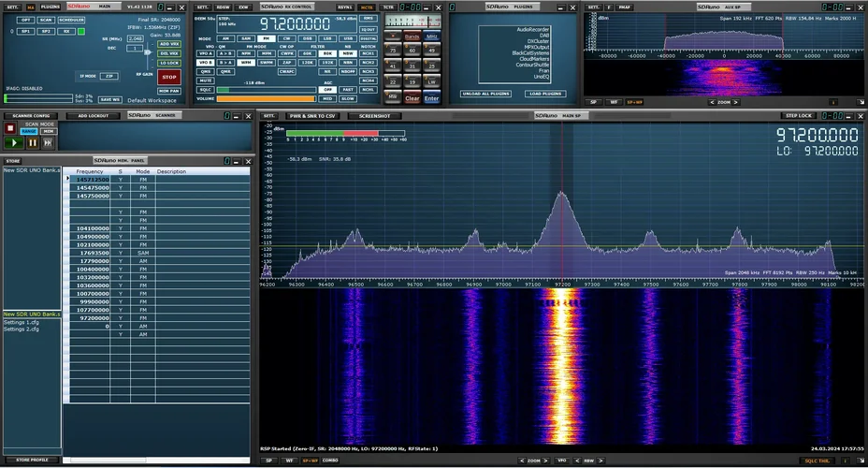The image size is (868, 468).
Task: Select the keypad MHz key
Action: (x=431, y=37)
